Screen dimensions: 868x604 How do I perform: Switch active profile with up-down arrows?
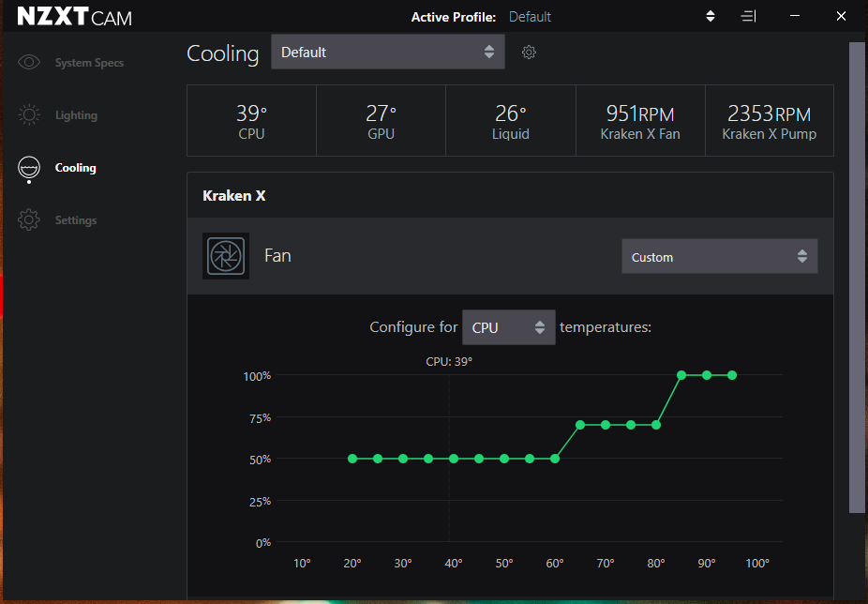(x=711, y=16)
